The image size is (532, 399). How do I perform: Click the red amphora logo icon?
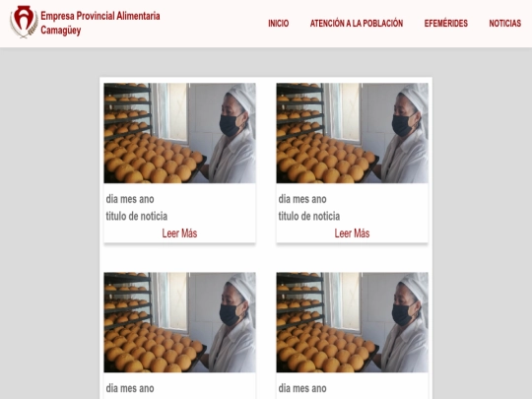point(24,22)
